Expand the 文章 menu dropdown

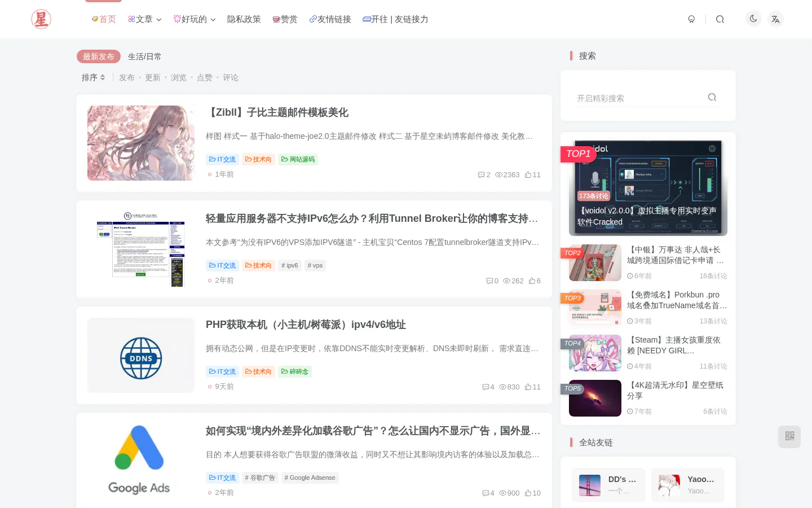(x=145, y=19)
